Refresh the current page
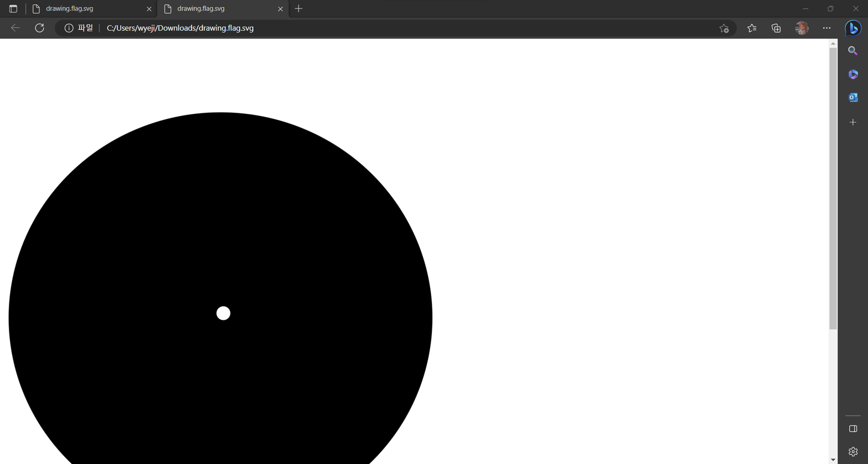Image resolution: width=868 pixels, height=464 pixels. coord(39,28)
